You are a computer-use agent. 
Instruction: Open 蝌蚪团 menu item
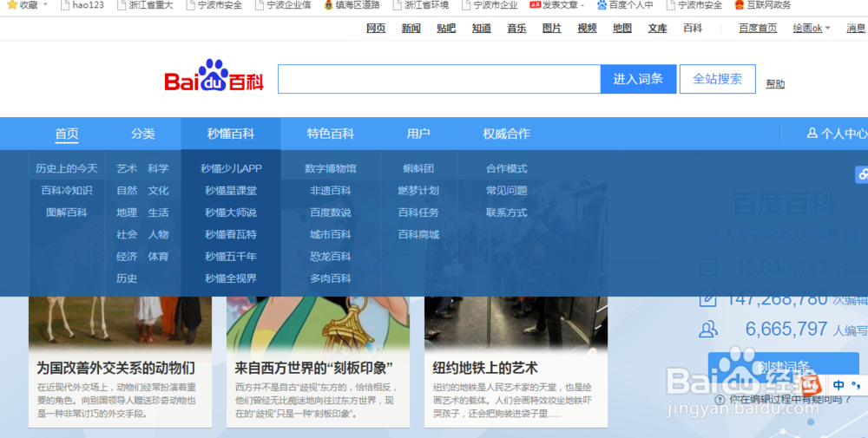coord(418,168)
